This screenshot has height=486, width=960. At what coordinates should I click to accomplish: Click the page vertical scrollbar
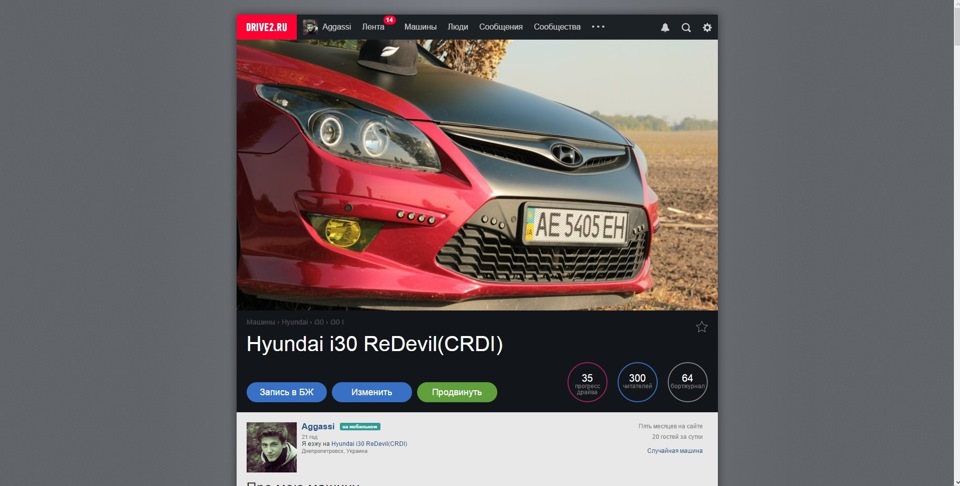[955, 243]
